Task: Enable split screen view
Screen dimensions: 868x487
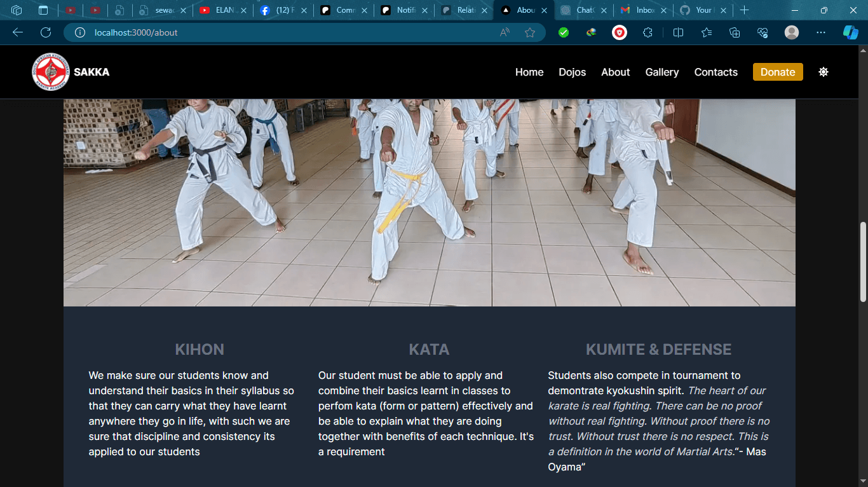Action: pyautogui.click(x=678, y=32)
